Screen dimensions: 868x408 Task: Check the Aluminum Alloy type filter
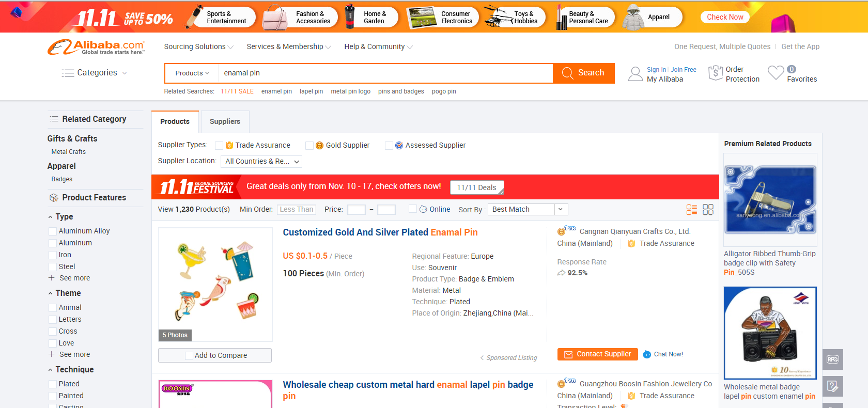pos(53,231)
